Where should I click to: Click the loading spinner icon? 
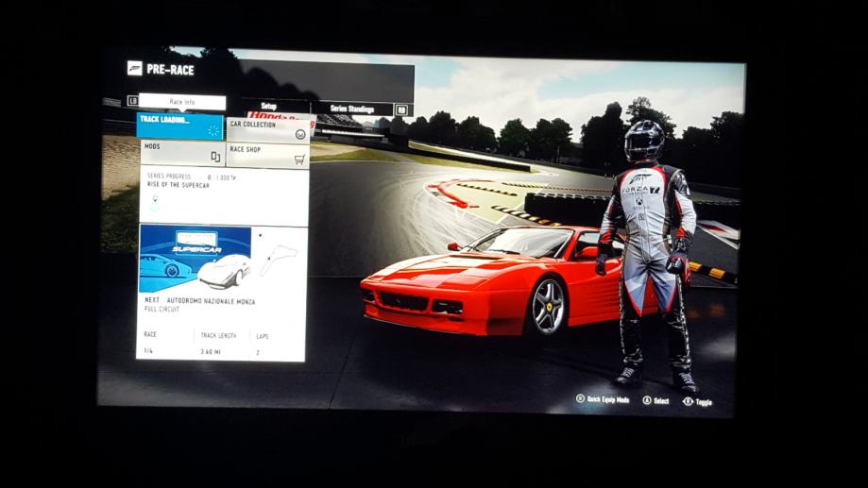(x=213, y=131)
